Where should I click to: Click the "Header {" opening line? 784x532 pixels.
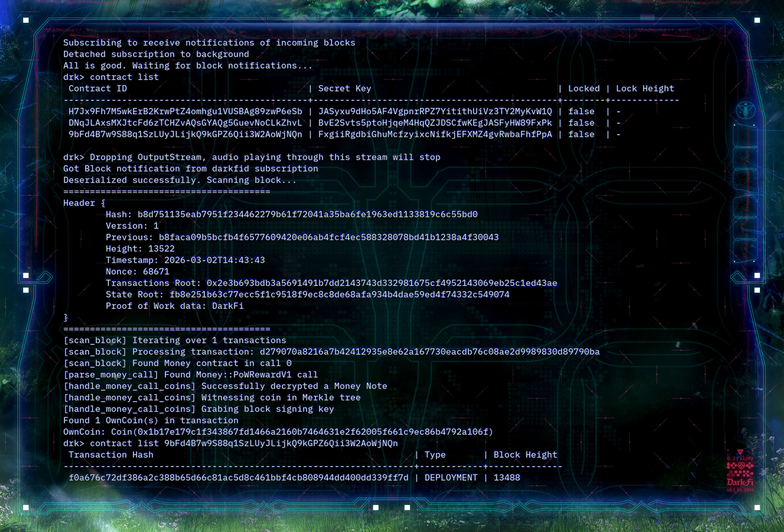[x=84, y=203]
